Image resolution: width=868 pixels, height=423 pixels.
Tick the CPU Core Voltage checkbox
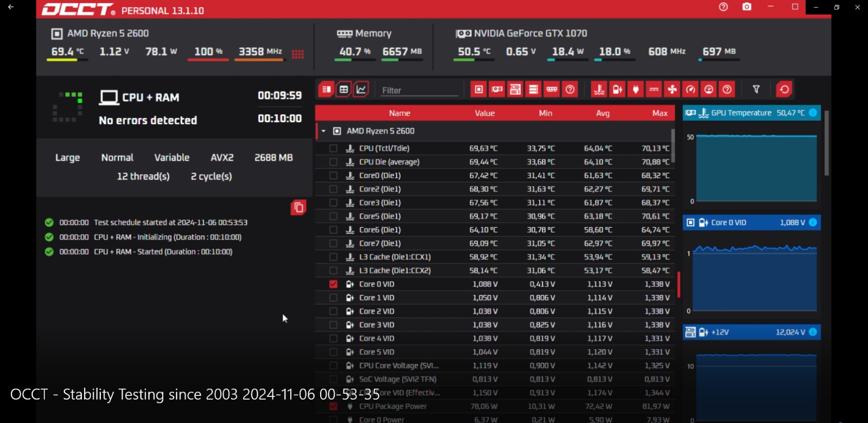click(x=333, y=365)
